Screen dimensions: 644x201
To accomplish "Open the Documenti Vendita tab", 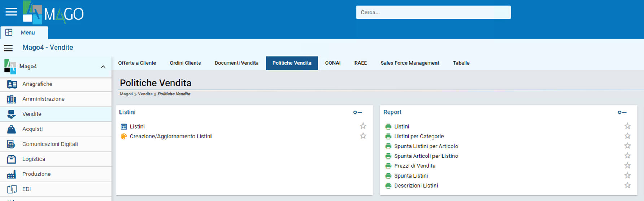I will (236, 63).
